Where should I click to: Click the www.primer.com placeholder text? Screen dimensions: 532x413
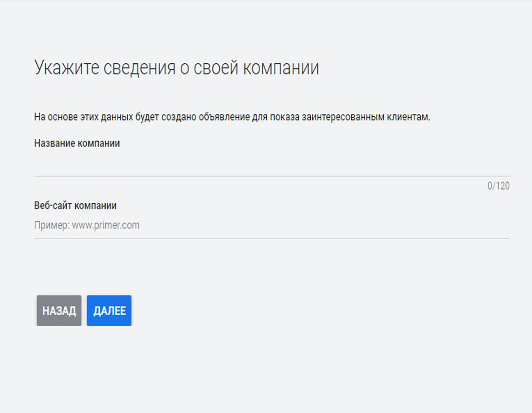tap(106, 225)
